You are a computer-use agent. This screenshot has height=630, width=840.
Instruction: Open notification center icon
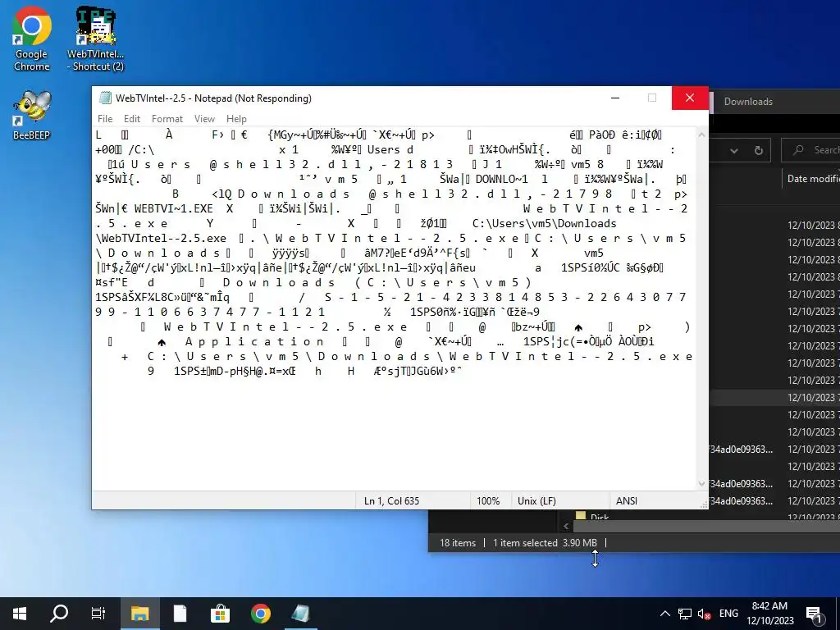coord(815,614)
